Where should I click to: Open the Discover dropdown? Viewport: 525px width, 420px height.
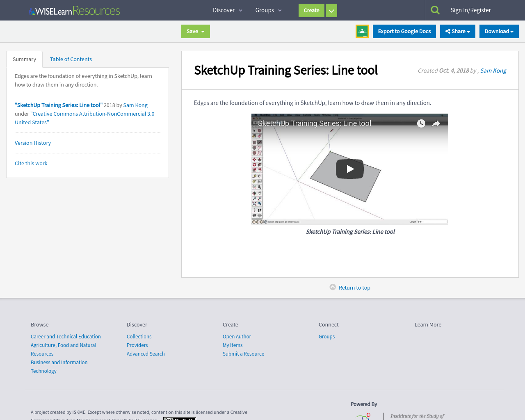[x=225, y=9]
